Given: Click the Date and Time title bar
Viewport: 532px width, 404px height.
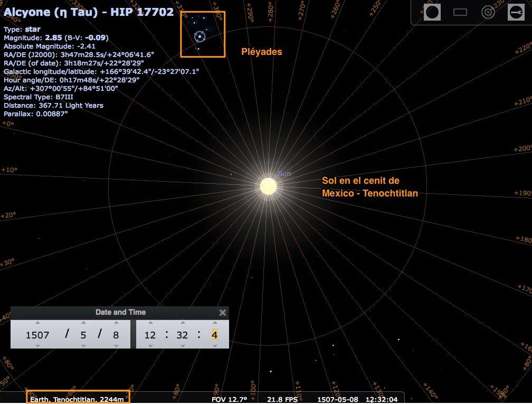Looking at the screenshot, I should tap(120, 313).
